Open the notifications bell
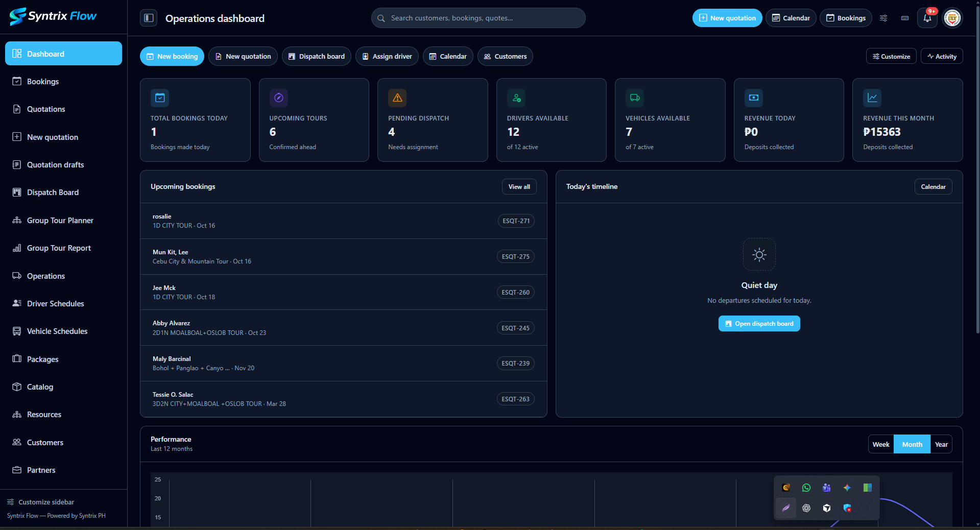This screenshot has height=530, width=980. pos(927,18)
